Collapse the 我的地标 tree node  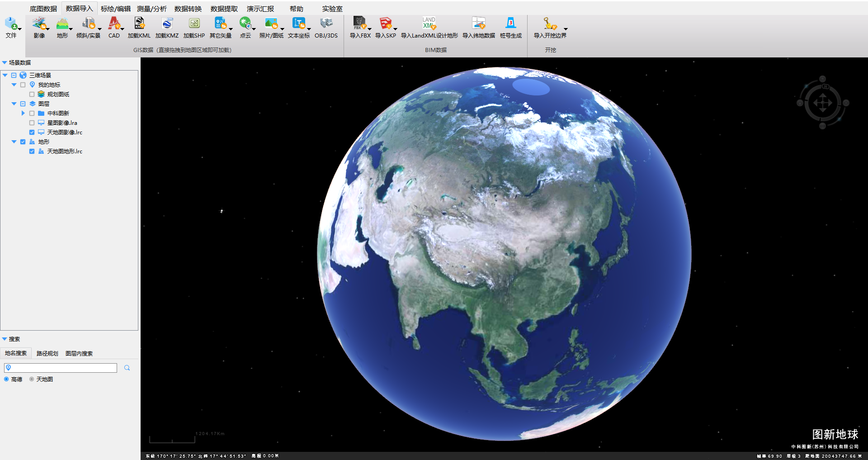14,85
